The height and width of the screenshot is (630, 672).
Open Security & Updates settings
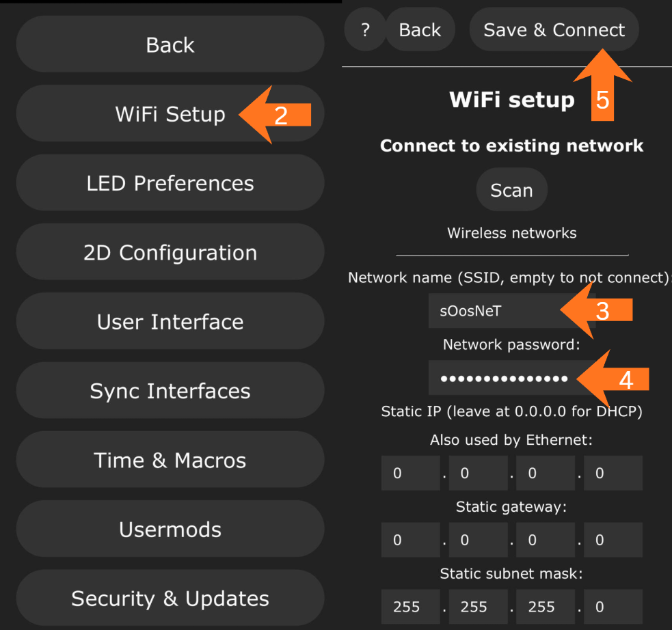[x=170, y=599]
